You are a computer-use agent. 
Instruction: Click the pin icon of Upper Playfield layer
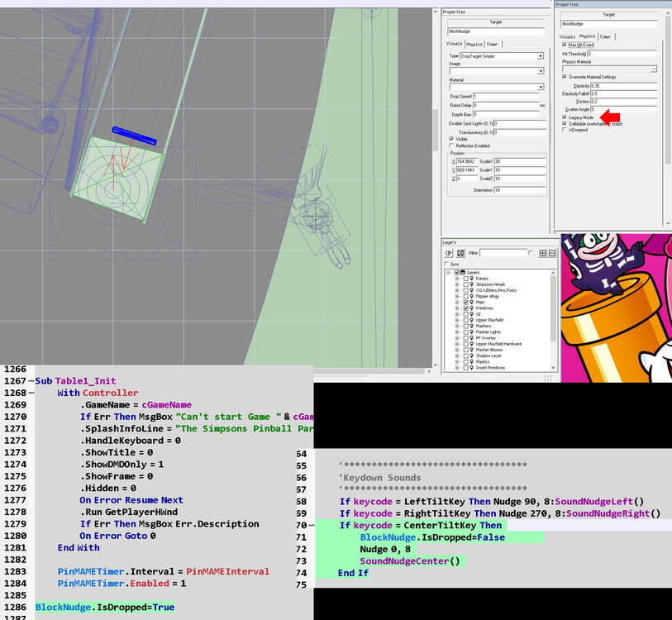coord(471,320)
